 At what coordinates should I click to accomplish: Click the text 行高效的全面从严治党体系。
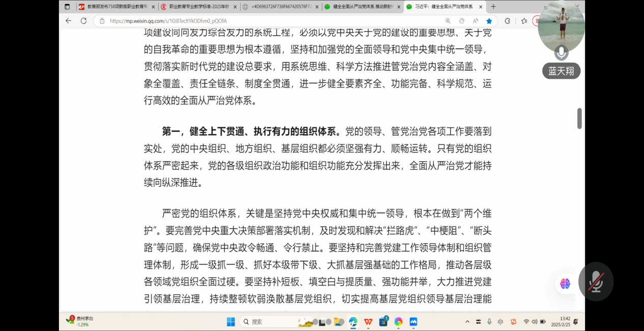tap(201, 100)
